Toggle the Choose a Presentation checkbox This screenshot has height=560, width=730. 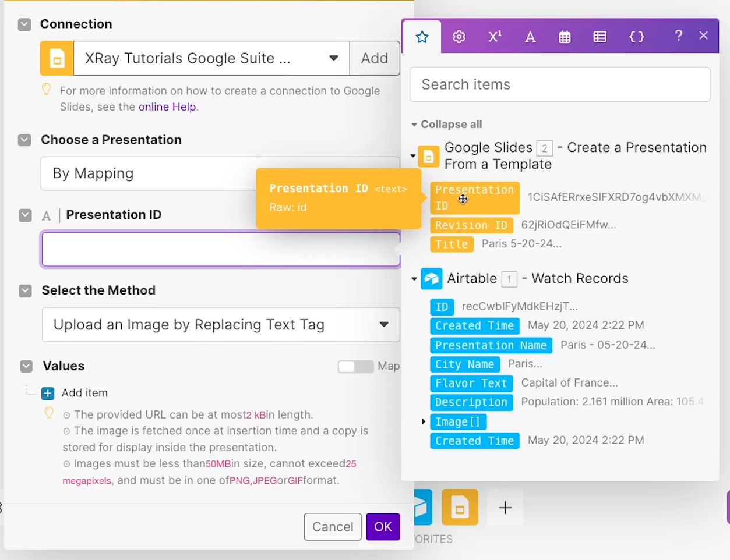point(24,140)
